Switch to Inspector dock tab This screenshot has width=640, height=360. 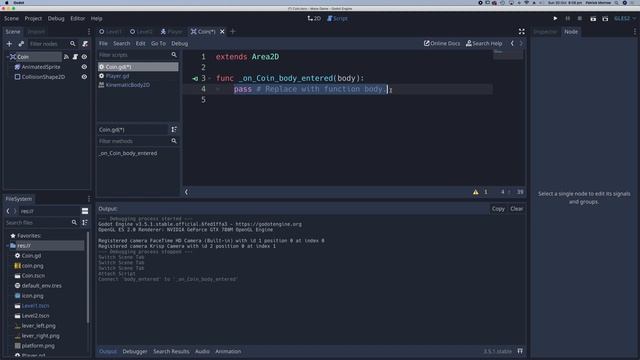(x=545, y=31)
